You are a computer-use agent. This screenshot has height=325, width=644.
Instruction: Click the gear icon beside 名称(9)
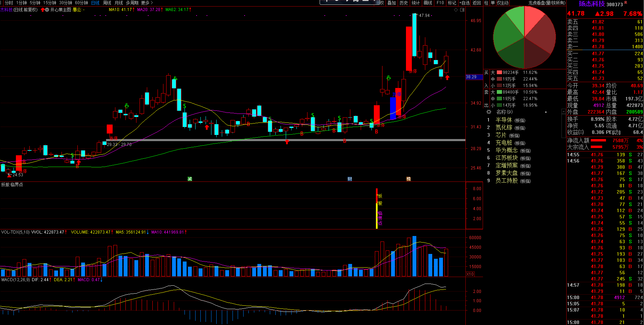click(x=489, y=112)
